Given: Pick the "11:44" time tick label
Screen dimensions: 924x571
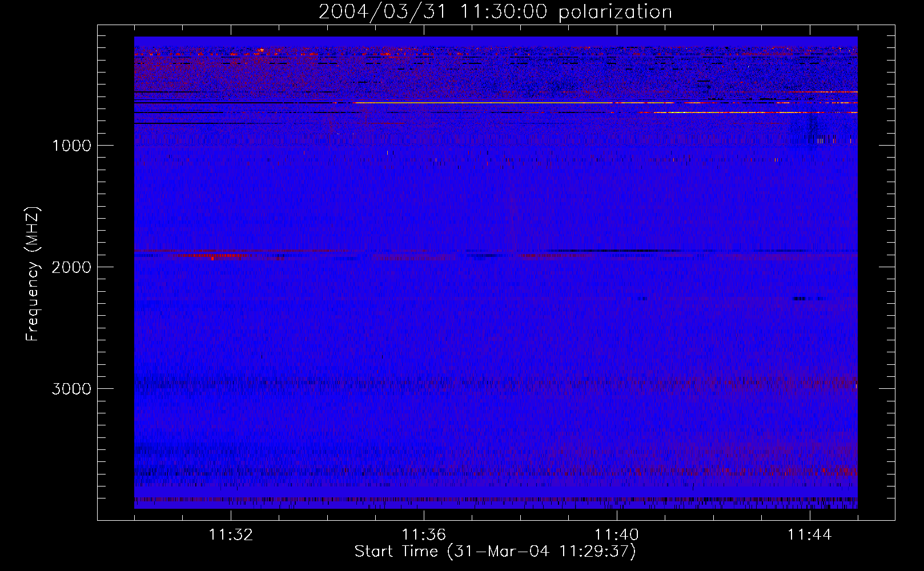Looking at the screenshot, I should (810, 535).
